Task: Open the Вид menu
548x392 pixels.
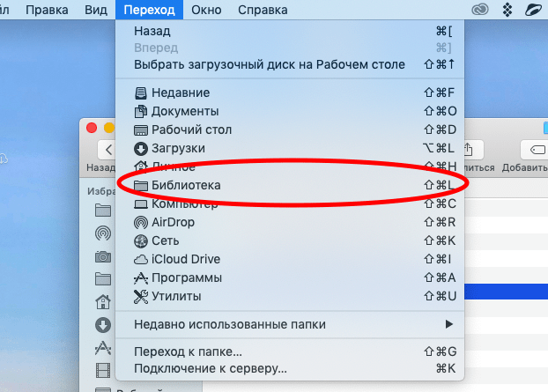Action: [x=96, y=10]
